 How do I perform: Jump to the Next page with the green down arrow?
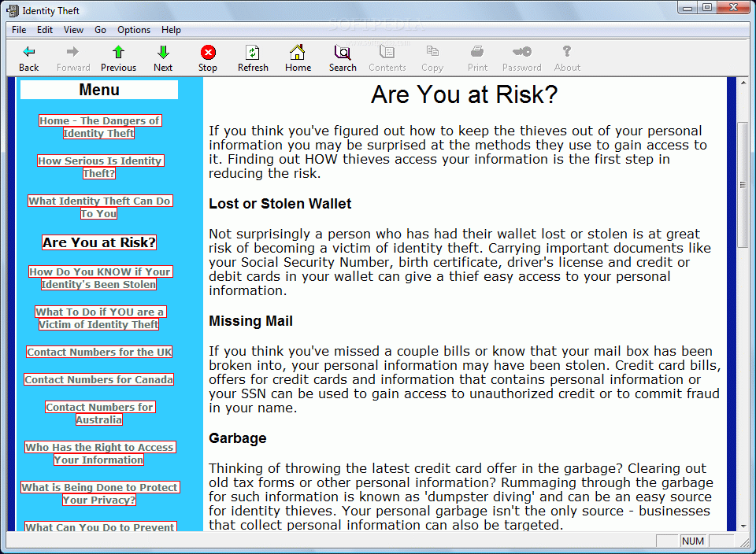click(163, 52)
